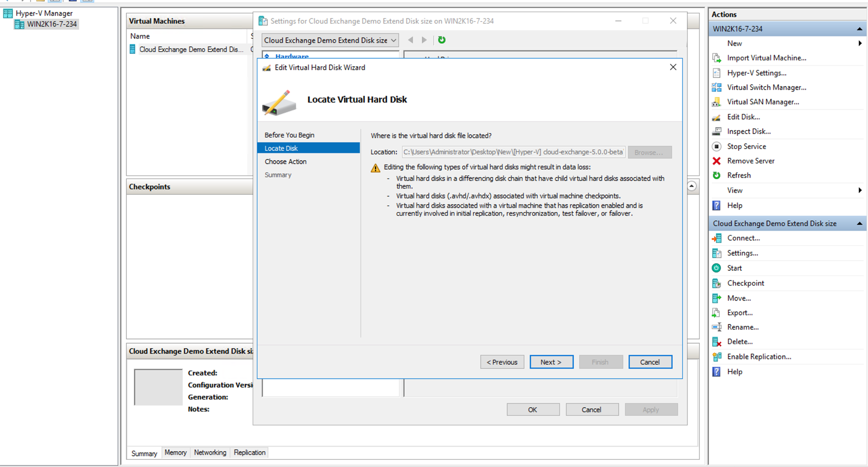The image size is (868, 467).
Task: Click the Summary step in wizard sidebar
Action: (278, 175)
